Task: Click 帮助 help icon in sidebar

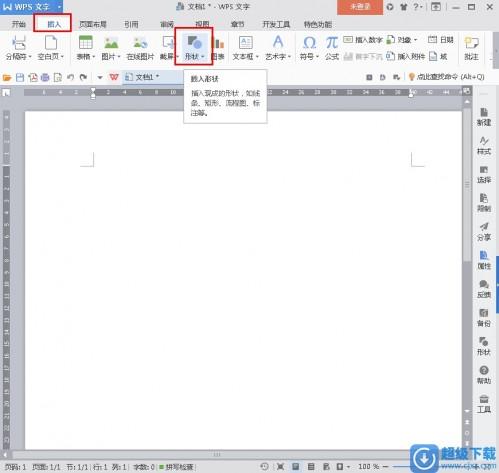Action: click(484, 375)
